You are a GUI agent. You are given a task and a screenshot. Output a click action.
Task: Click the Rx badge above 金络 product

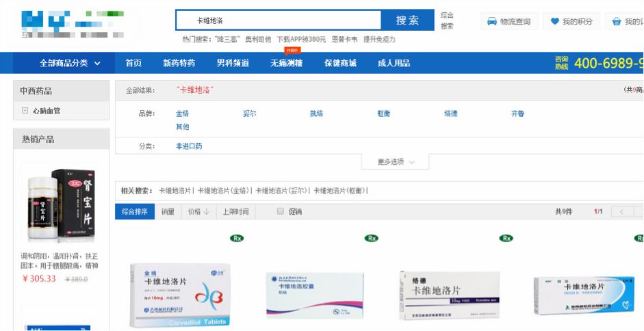click(x=237, y=238)
